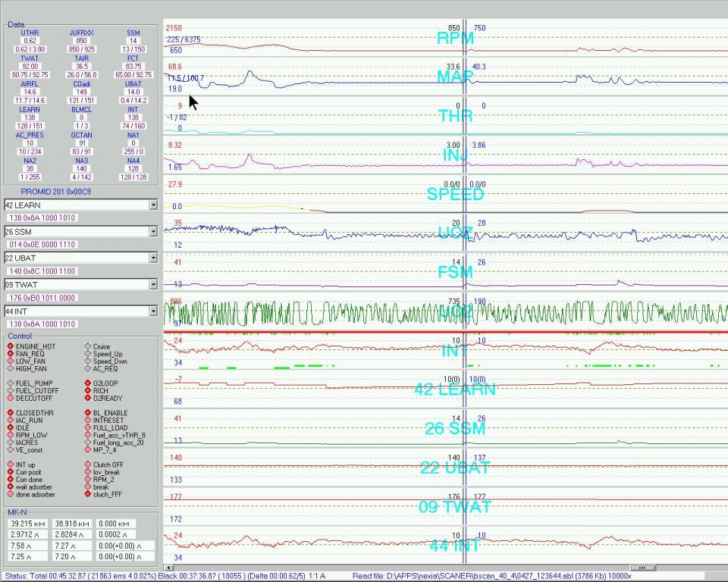Click the RPM graph label

point(455,38)
